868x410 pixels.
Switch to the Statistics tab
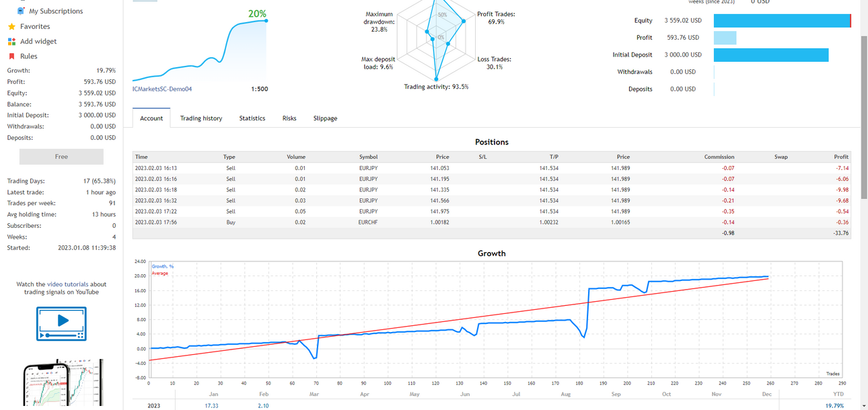[252, 118]
